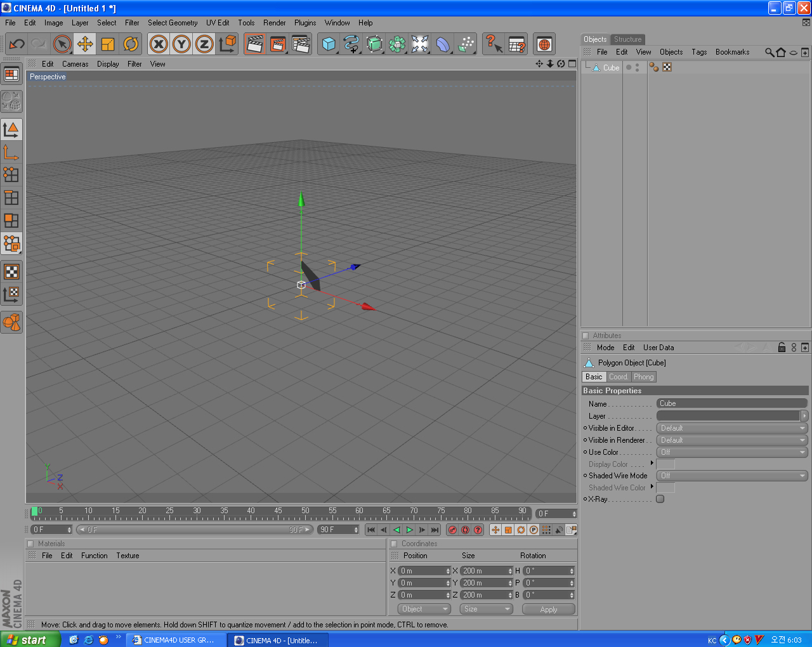Image resolution: width=812 pixels, height=647 pixels.
Task: Click the Play forward button
Action: [409, 530]
